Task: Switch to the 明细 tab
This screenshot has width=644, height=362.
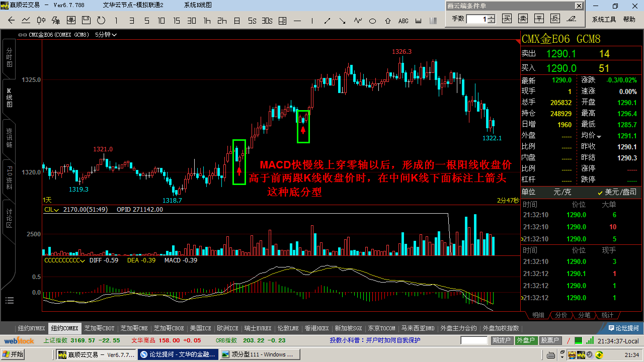Action: [x=538, y=315]
